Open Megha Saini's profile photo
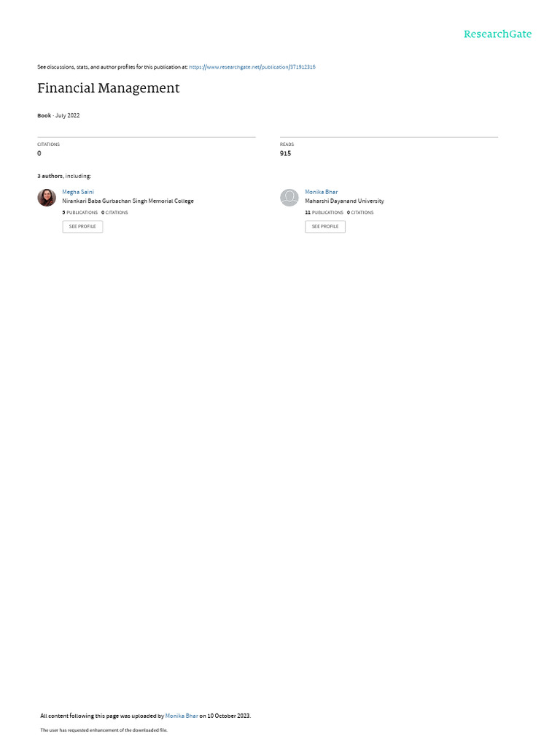Viewport: 560px width, 747px height. coord(47,197)
